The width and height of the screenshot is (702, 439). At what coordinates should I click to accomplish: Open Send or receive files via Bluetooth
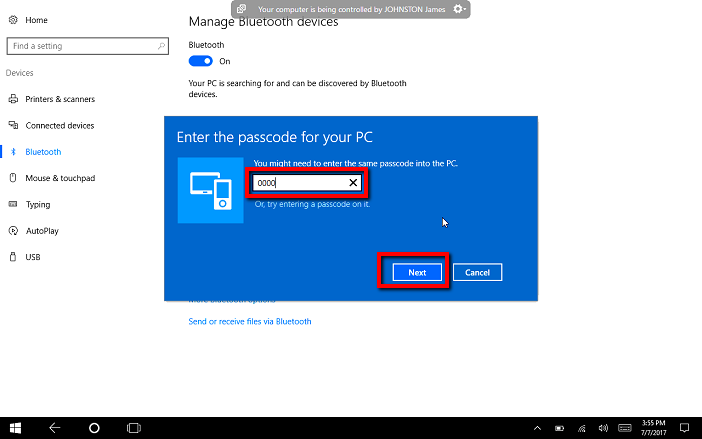249,321
